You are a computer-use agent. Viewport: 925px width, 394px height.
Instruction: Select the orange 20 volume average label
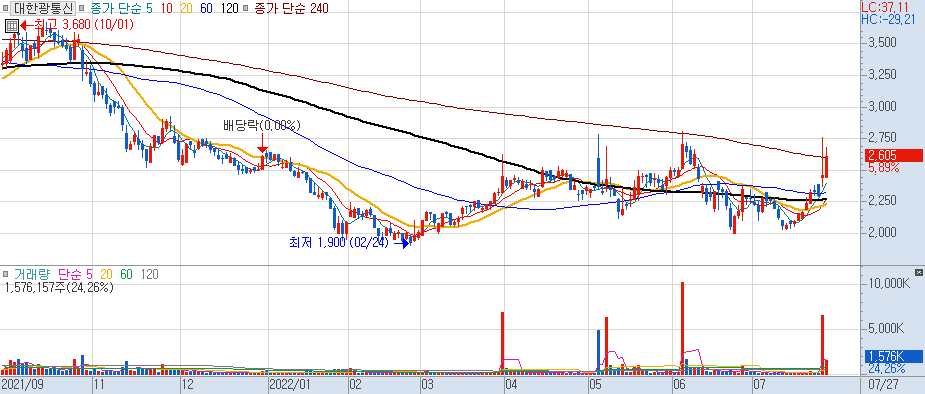tap(107, 274)
